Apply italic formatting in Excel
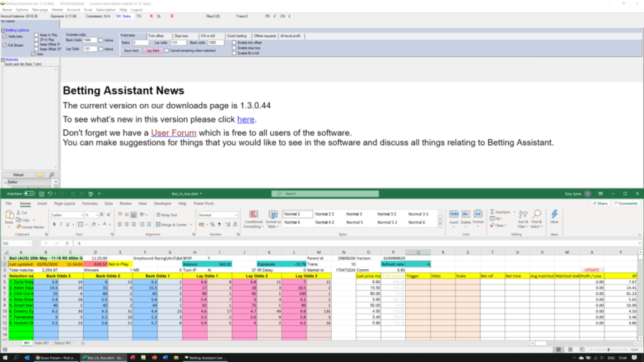The height and width of the screenshot is (362, 644). coord(61,224)
